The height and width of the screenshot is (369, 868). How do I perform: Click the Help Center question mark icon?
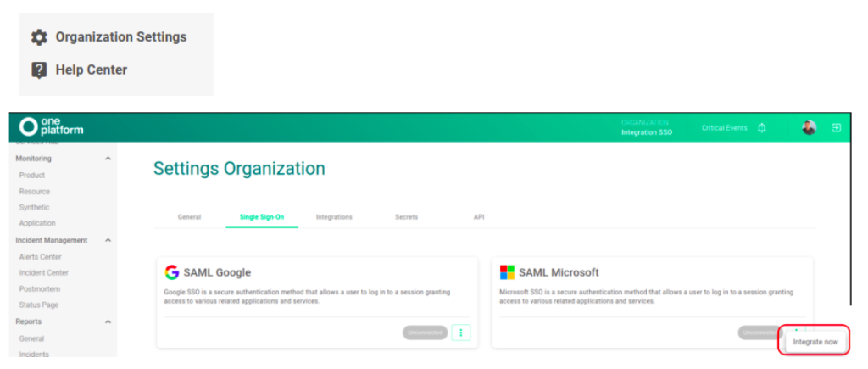pyautogui.click(x=39, y=70)
